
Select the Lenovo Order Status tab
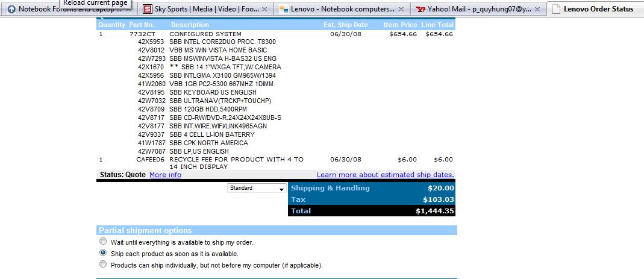point(596,9)
